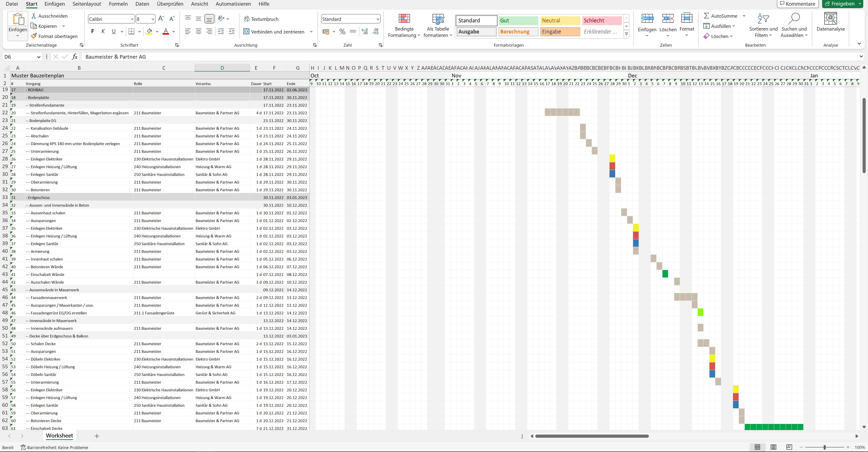The width and height of the screenshot is (868, 452).
Task: Increase font size with larger A
Action: [161, 19]
